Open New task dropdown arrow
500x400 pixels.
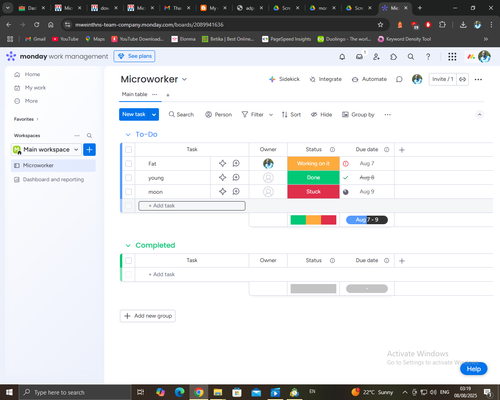point(154,114)
